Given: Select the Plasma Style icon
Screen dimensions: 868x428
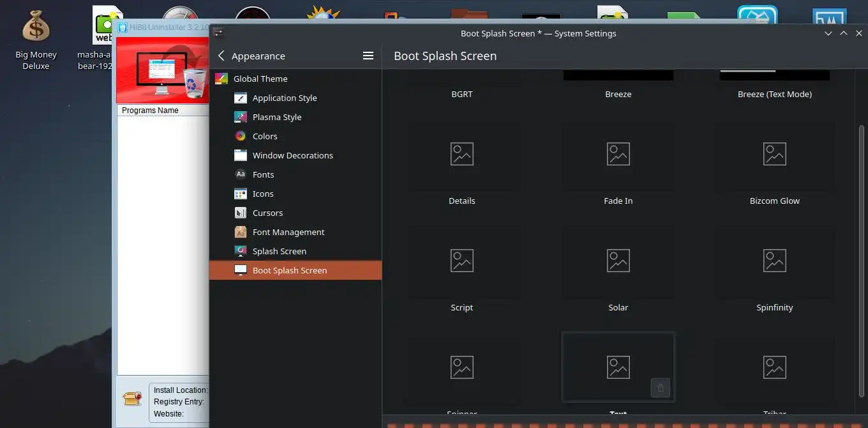Looking at the screenshot, I should [x=241, y=117].
